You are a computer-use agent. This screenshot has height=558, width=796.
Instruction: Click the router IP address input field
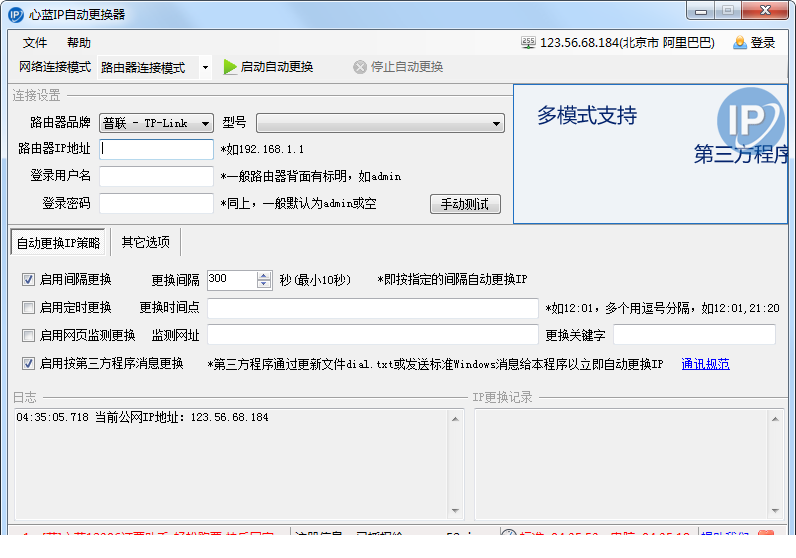(x=156, y=150)
